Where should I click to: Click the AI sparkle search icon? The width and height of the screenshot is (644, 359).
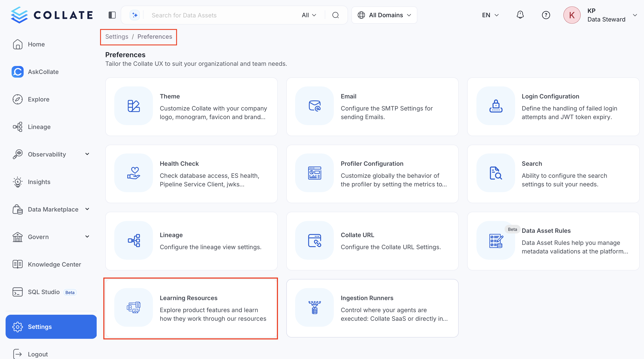(135, 15)
